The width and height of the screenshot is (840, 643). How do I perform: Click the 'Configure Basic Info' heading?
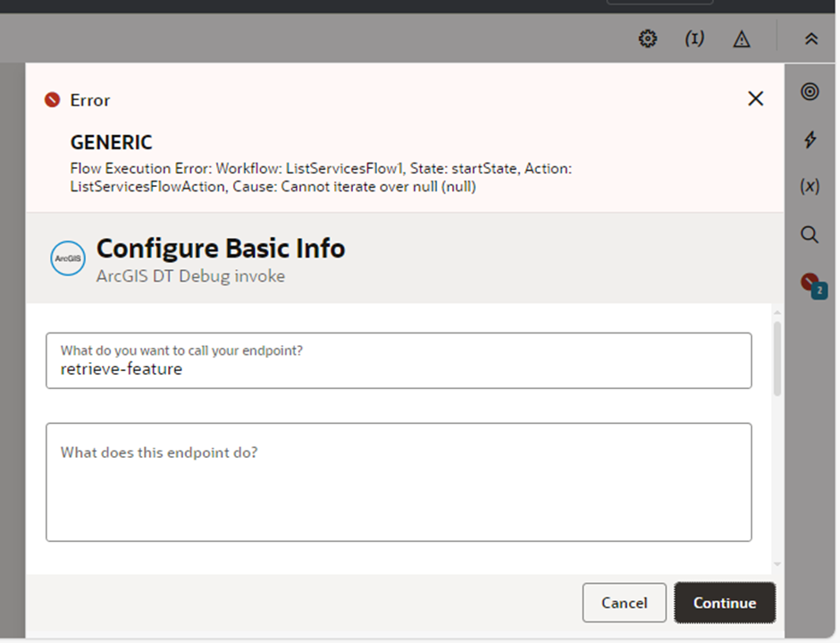221,248
